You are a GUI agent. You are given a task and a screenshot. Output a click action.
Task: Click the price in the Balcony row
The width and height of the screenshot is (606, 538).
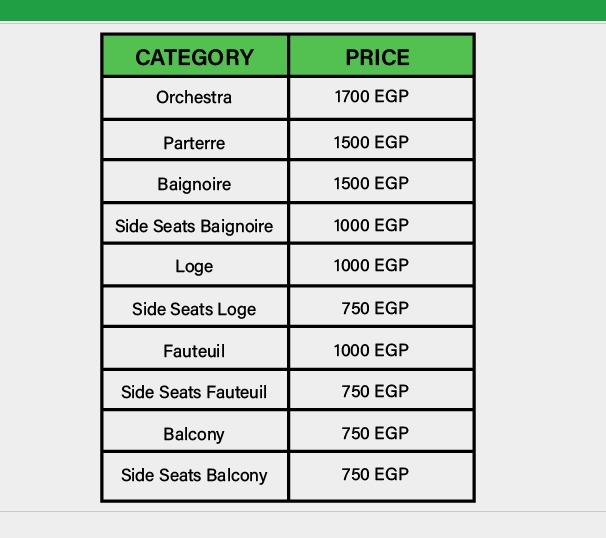click(x=375, y=433)
